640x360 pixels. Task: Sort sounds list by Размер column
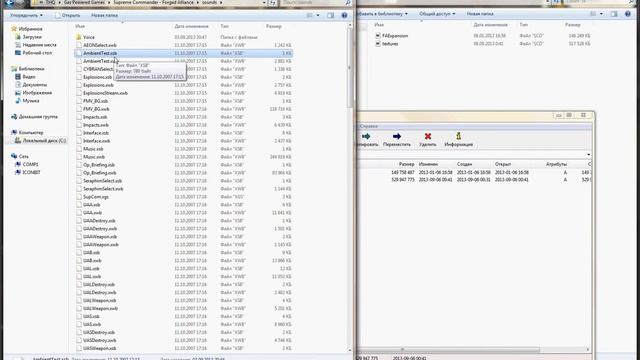coord(274,26)
